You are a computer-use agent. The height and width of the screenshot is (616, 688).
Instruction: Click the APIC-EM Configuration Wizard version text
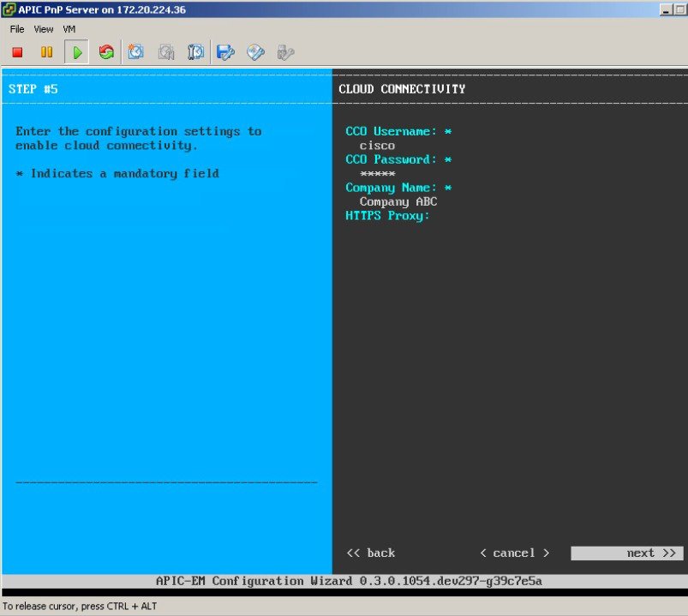[x=349, y=582]
